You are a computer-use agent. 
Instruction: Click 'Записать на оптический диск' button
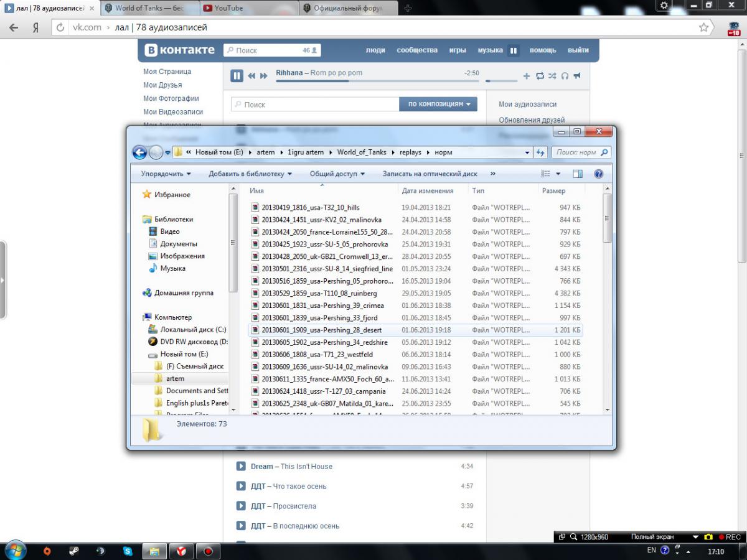point(430,174)
